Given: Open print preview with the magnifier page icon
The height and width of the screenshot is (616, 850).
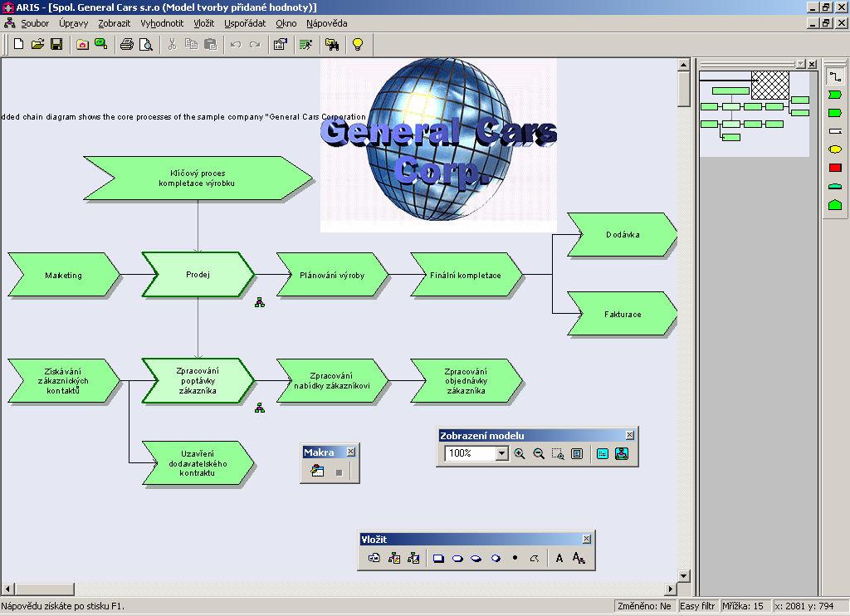Looking at the screenshot, I should [x=146, y=45].
